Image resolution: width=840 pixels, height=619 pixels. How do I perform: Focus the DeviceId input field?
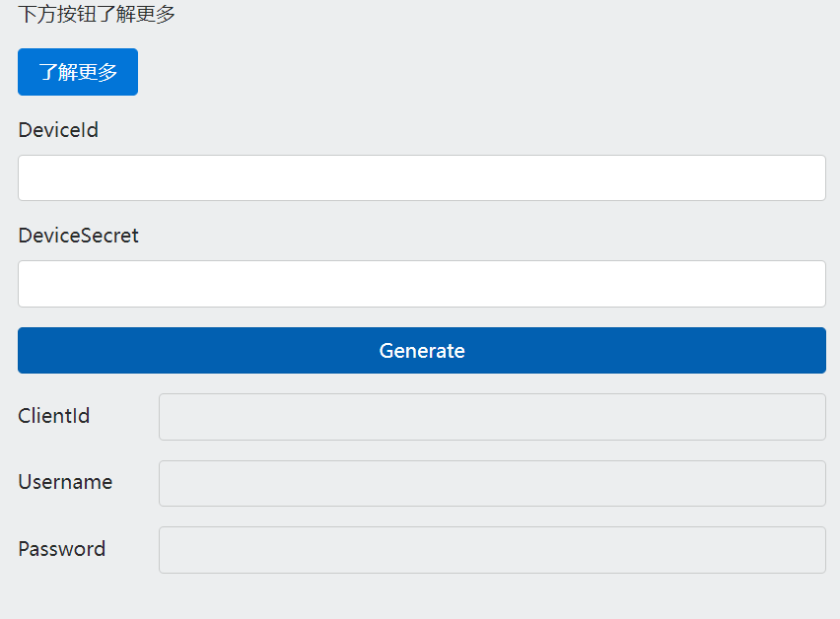(421, 177)
